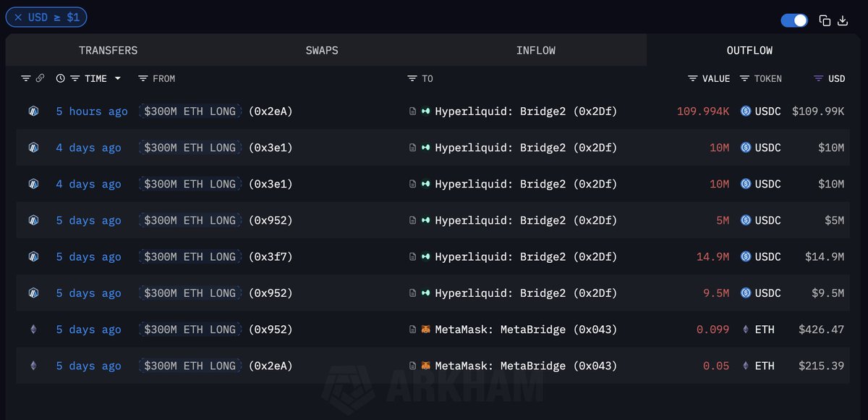Click the USDC token icon in the 109.994K row

(x=746, y=112)
